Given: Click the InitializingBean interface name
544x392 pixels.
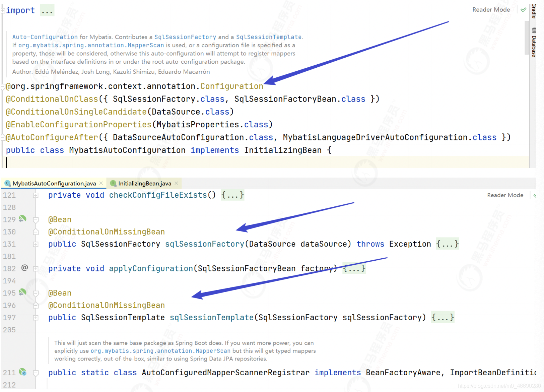Looking at the screenshot, I should point(283,150).
